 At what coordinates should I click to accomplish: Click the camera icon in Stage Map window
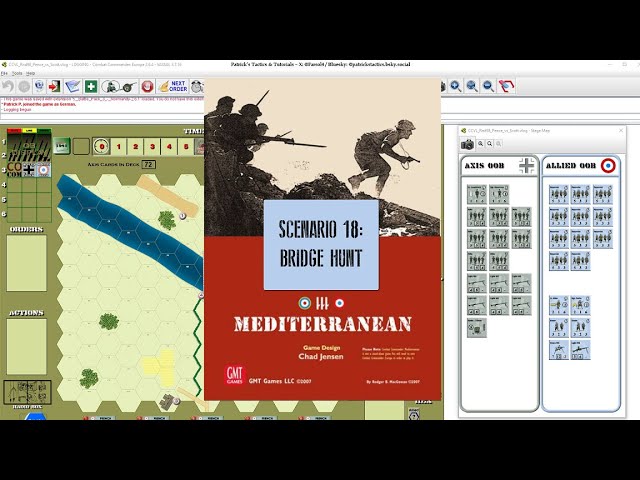pyautogui.click(x=468, y=144)
